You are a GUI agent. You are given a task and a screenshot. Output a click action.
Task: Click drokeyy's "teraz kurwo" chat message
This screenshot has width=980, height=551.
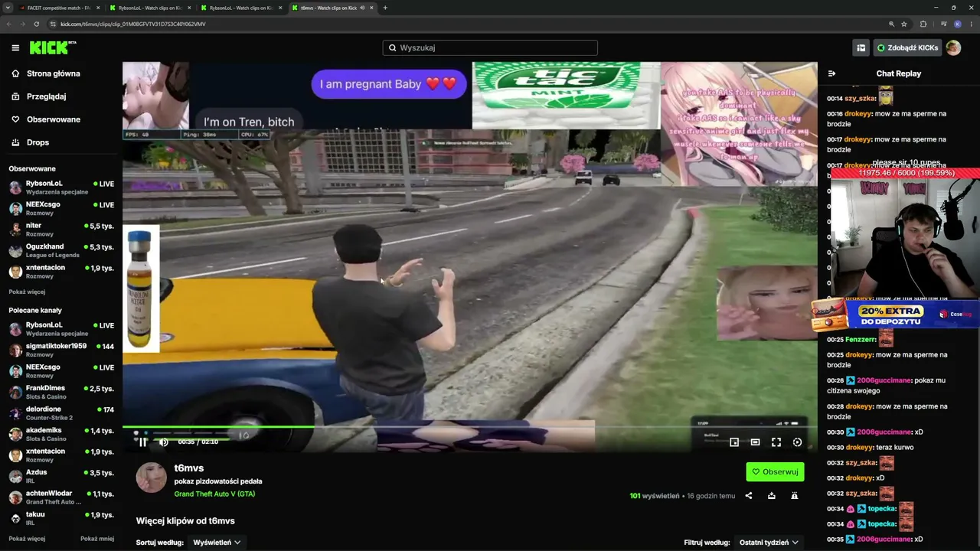871,448
